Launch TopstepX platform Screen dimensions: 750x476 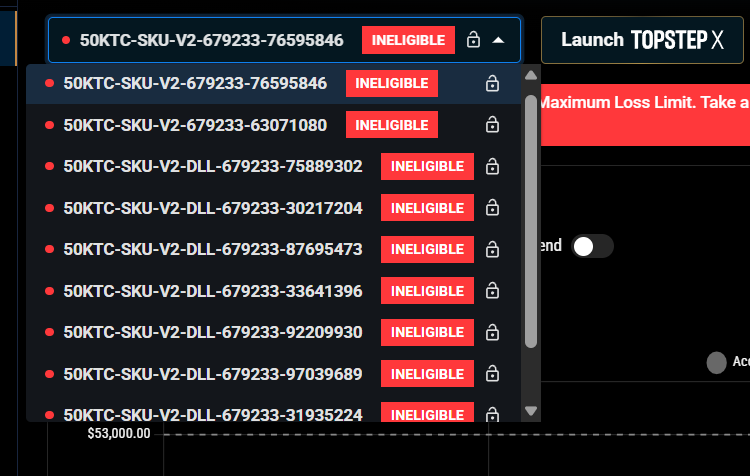(642, 40)
